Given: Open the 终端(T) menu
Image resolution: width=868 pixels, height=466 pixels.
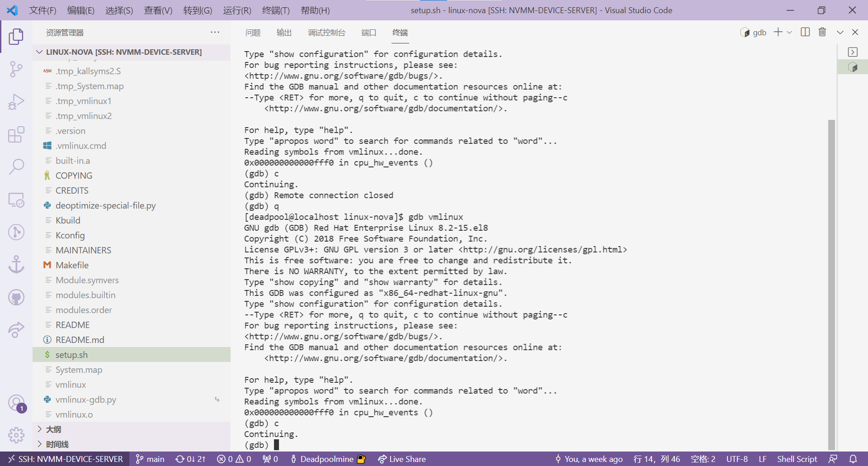Looking at the screenshot, I should (276, 10).
